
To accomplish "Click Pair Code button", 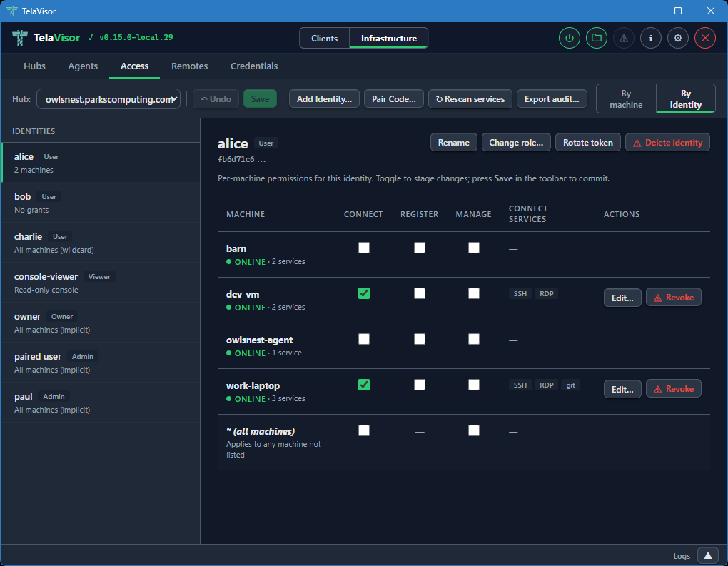I will (x=394, y=99).
